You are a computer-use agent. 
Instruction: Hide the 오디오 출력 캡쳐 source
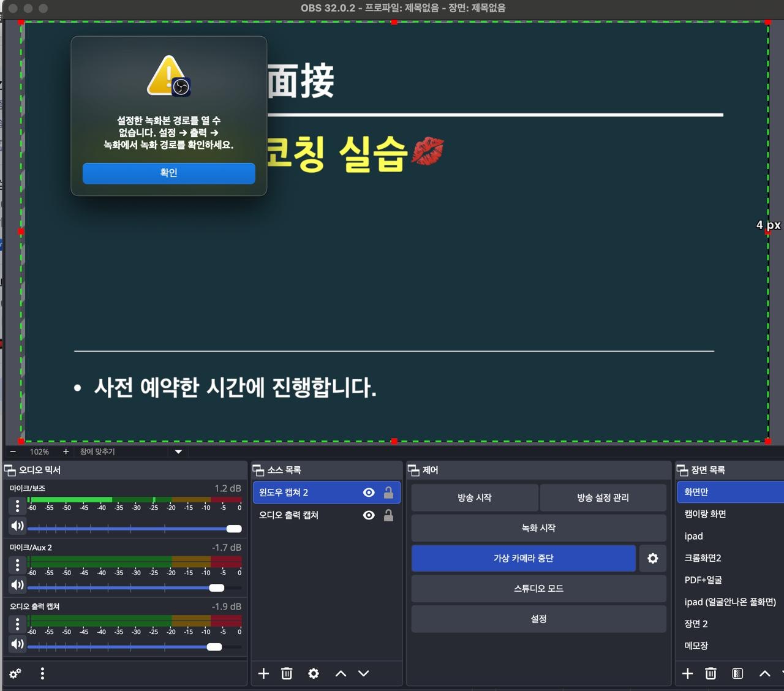click(369, 515)
